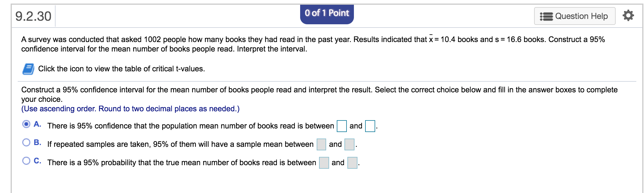
Task: Click the first answer box in choice B
Action: (x=321, y=144)
